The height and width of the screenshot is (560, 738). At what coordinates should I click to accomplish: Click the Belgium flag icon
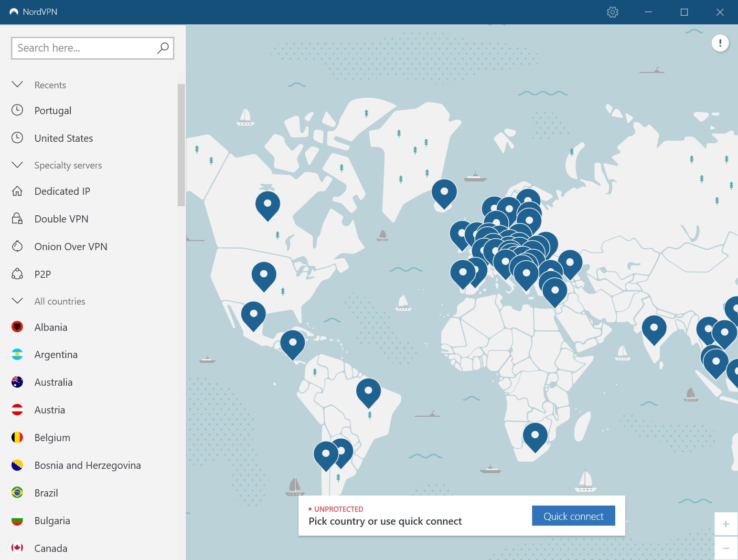click(17, 437)
